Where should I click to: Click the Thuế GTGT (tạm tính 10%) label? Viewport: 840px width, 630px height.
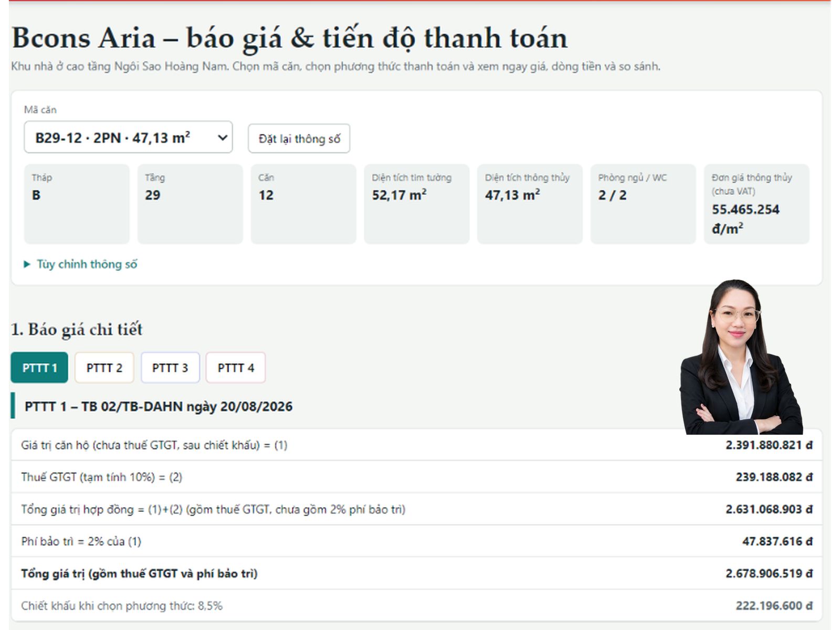tap(101, 477)
